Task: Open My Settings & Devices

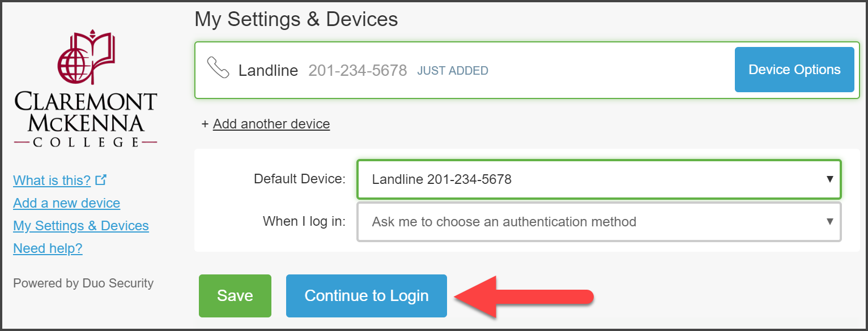Action: click(x=80, y=225)
